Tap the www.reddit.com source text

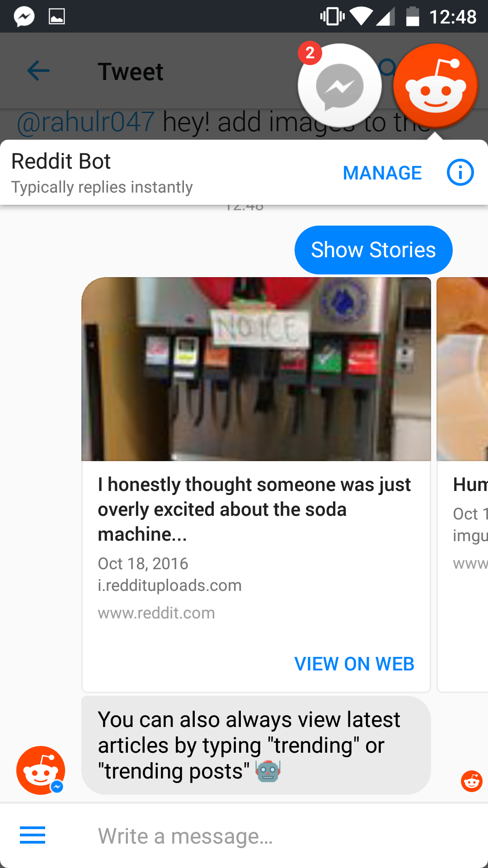coord(156,613)
